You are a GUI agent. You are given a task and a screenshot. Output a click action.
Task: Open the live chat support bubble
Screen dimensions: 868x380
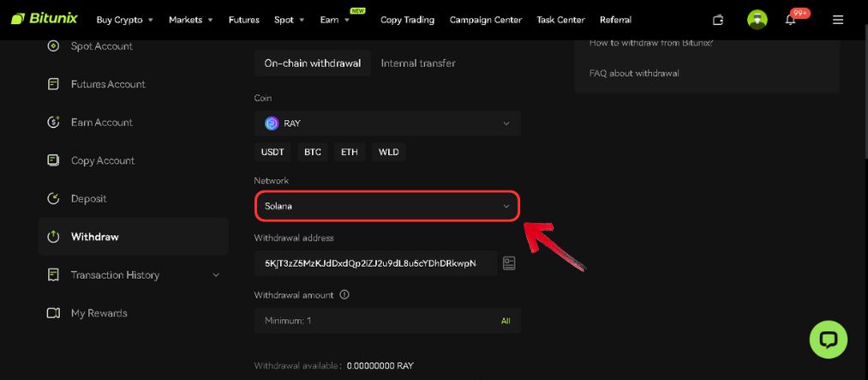tap(828, 340)
